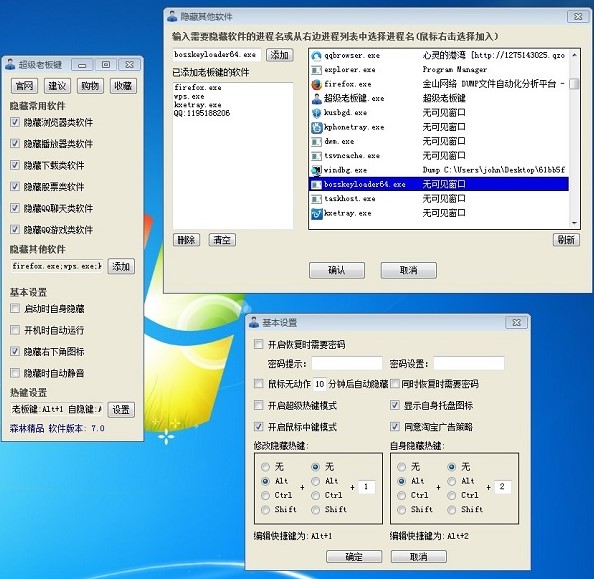Click the 密码提示 input field
The height and width of the screenshot is (579, 594).
click(347, 363)
